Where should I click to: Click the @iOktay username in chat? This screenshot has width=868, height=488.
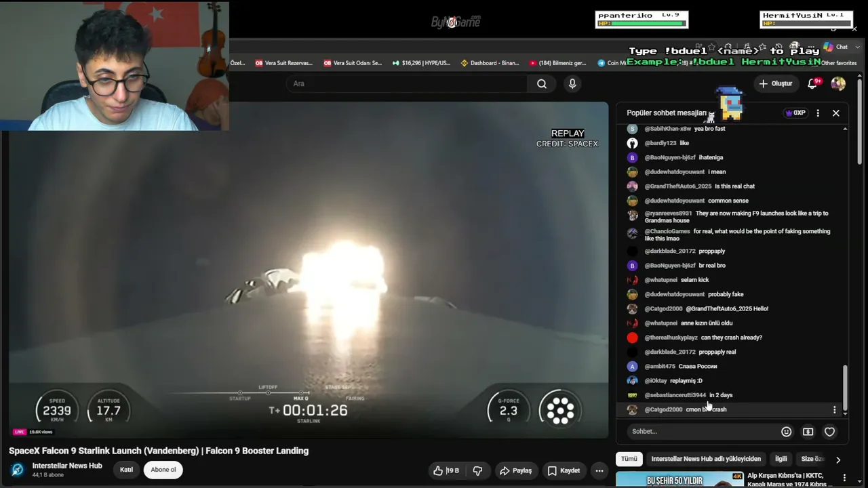coord(656,381)
